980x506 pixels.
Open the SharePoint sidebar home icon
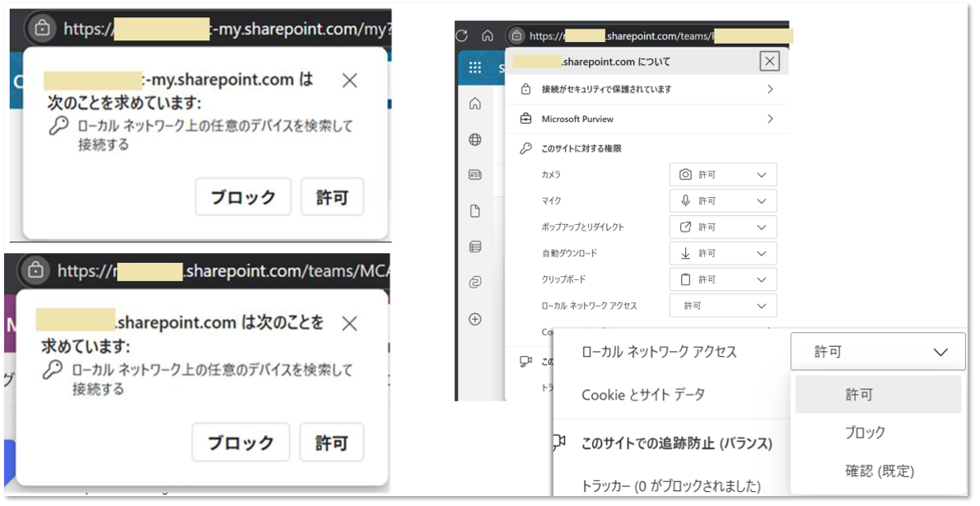[x=475, y=104]
